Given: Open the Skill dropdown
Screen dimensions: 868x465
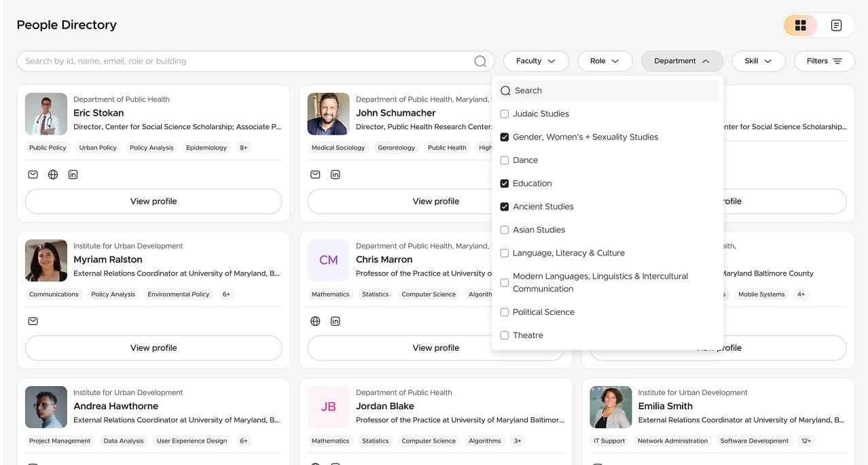Looking at the screenshot, I should (758, 61).
